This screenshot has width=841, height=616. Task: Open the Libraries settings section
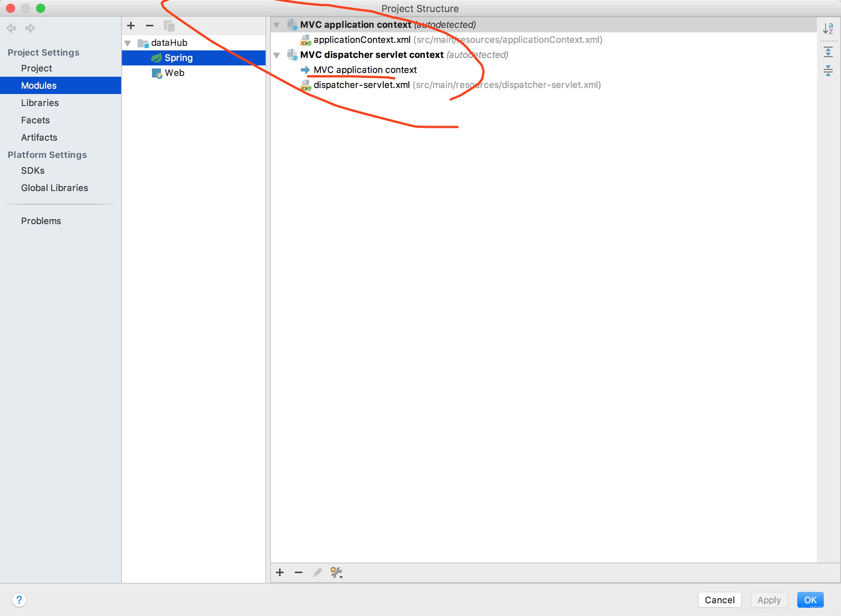[40, 103]
